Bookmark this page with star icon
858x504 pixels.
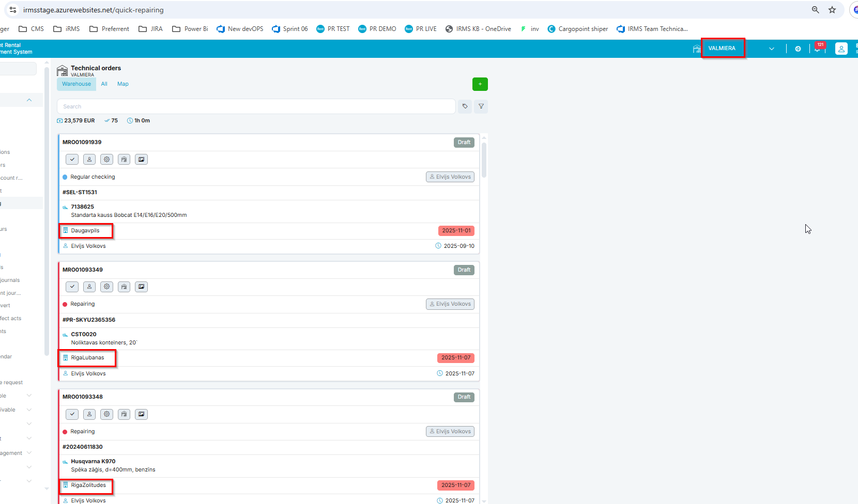[x=832, y=10]
